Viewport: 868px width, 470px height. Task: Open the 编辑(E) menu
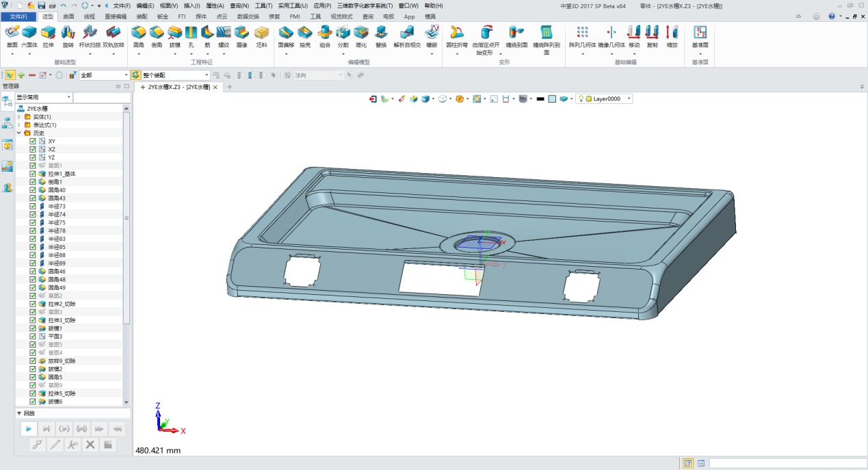[x=144, y=5]
